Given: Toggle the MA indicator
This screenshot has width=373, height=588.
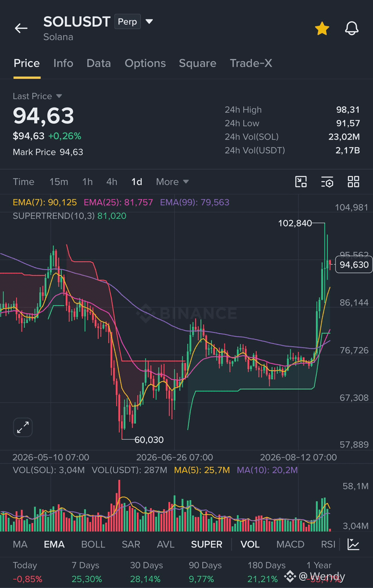Looking at the screenshot, I should tap(20, 544).
